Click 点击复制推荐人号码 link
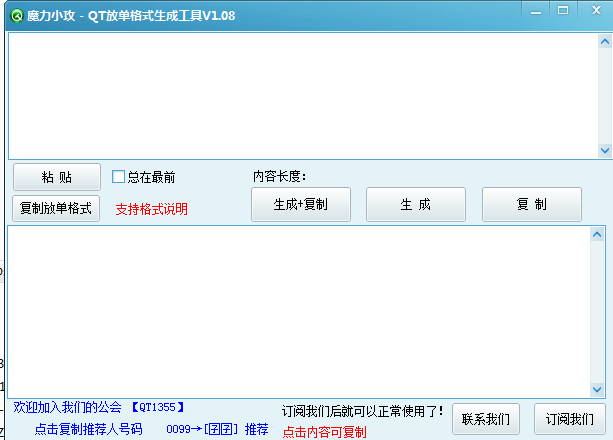The image size is (613, 440). click(88, 429)
